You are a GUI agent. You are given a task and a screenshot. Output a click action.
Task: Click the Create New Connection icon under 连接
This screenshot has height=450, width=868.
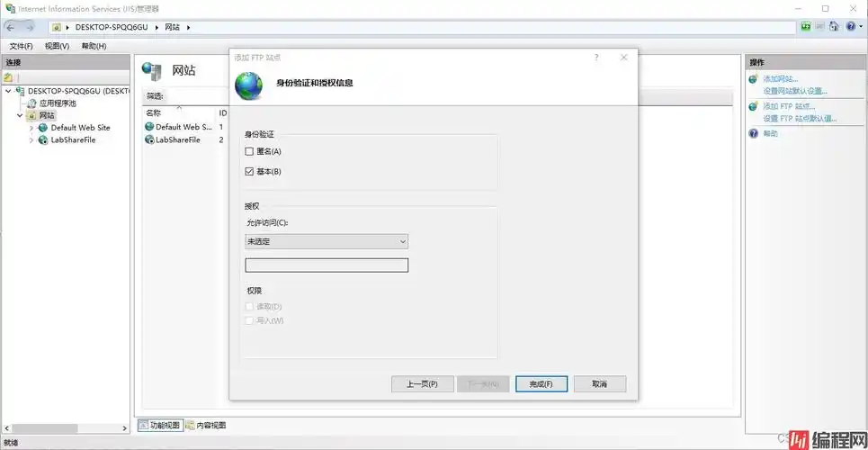pos(8,77)
